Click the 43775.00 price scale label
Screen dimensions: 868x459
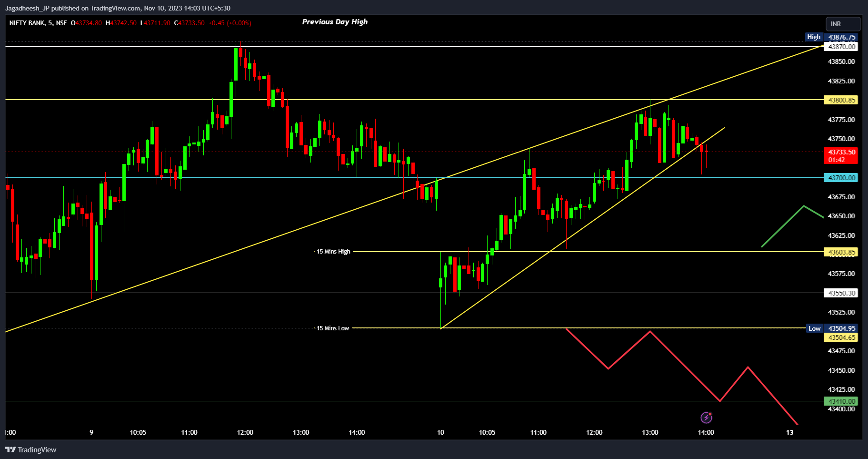click(x=841, y=120)
